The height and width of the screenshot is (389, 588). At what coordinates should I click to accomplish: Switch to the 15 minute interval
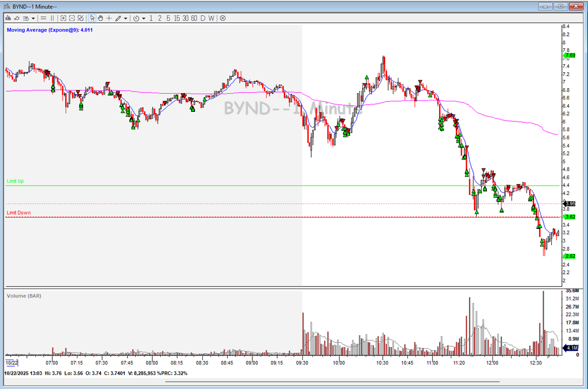177,18
